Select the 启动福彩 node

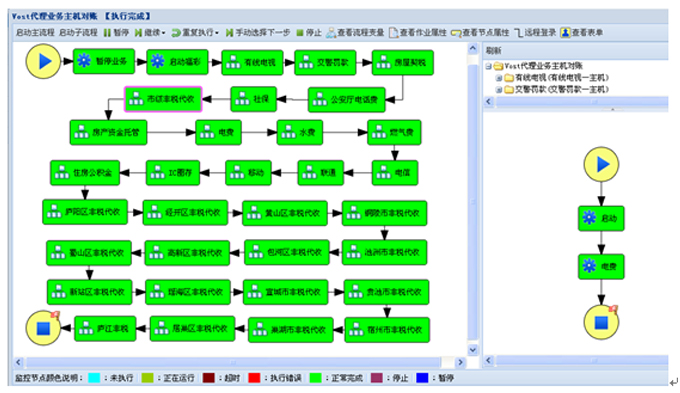(x=177, y=62)
